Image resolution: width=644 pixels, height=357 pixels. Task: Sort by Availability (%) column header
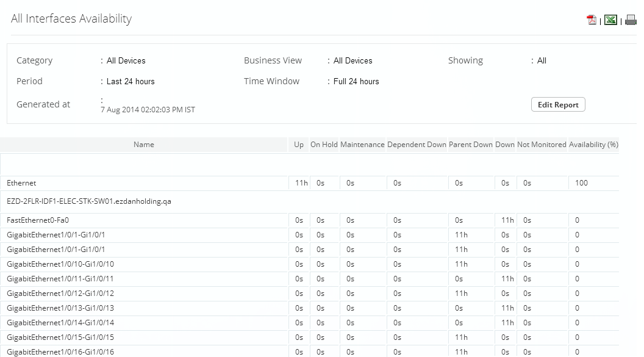[593, 145]
